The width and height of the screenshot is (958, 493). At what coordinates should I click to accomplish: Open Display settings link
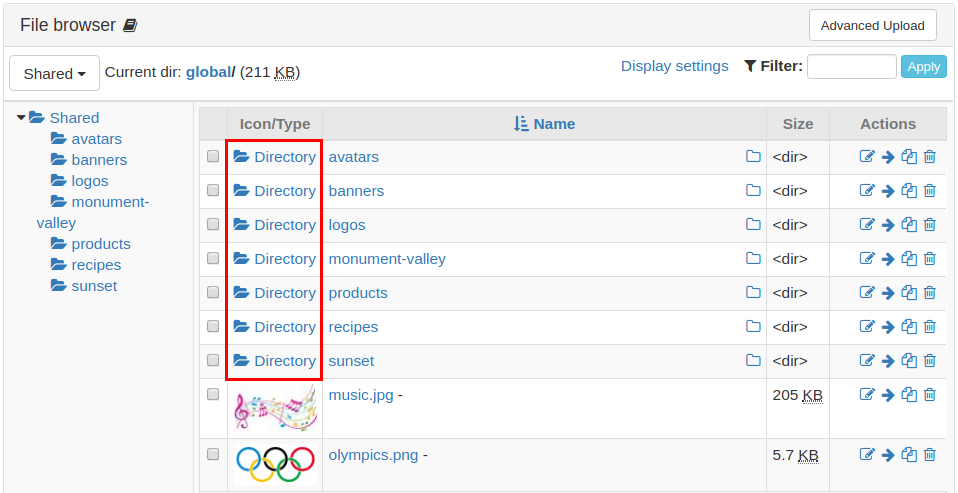(x=675, y=66)
